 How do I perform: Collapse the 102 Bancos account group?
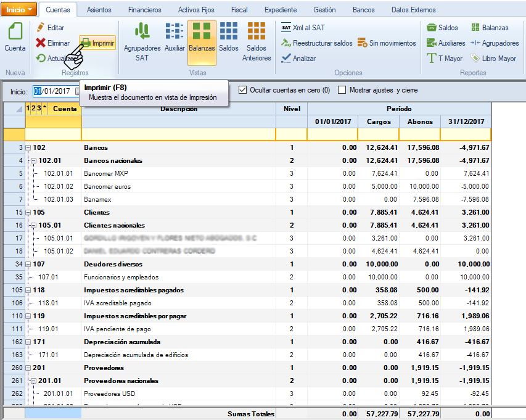(28, 148)
